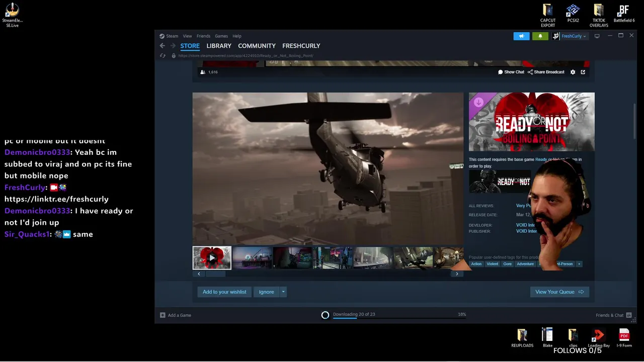
Task: Click the screenshot strip scrollbar handle
Action: 215,274
